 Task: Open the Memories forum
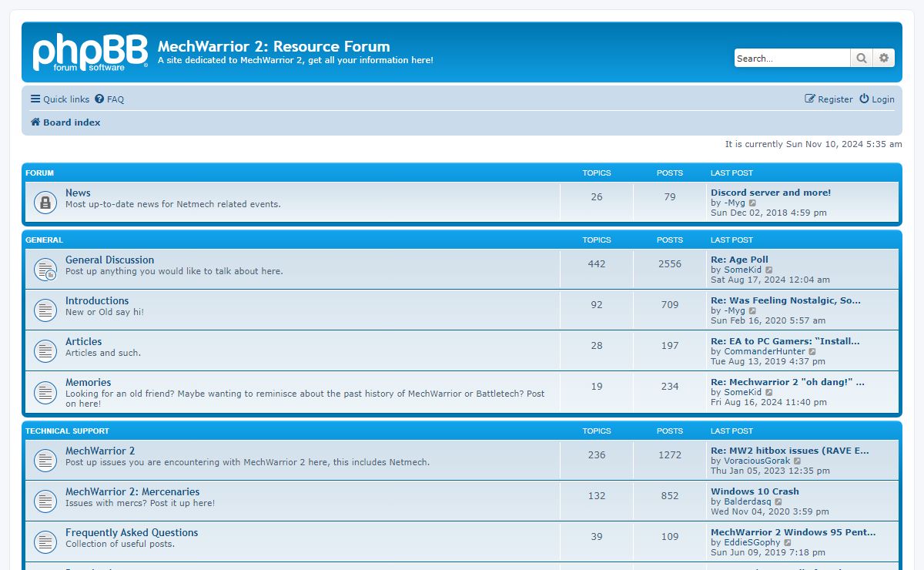[88, 382]
